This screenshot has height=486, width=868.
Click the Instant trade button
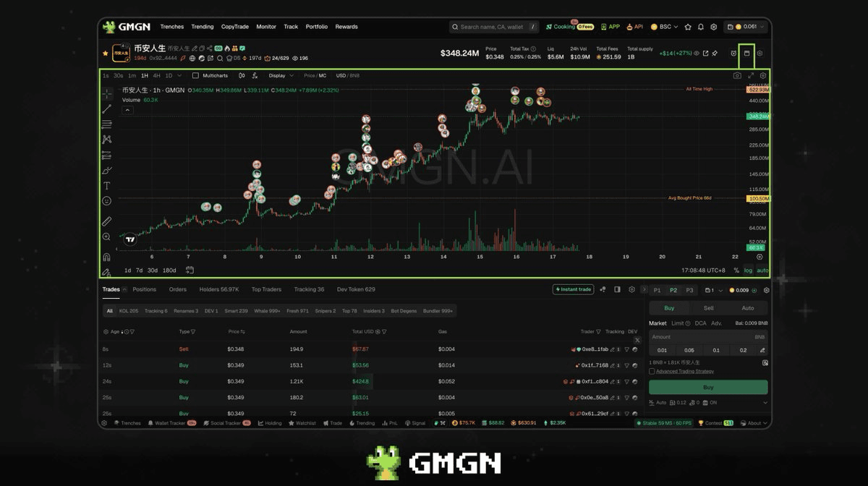[x=573, y=289]
